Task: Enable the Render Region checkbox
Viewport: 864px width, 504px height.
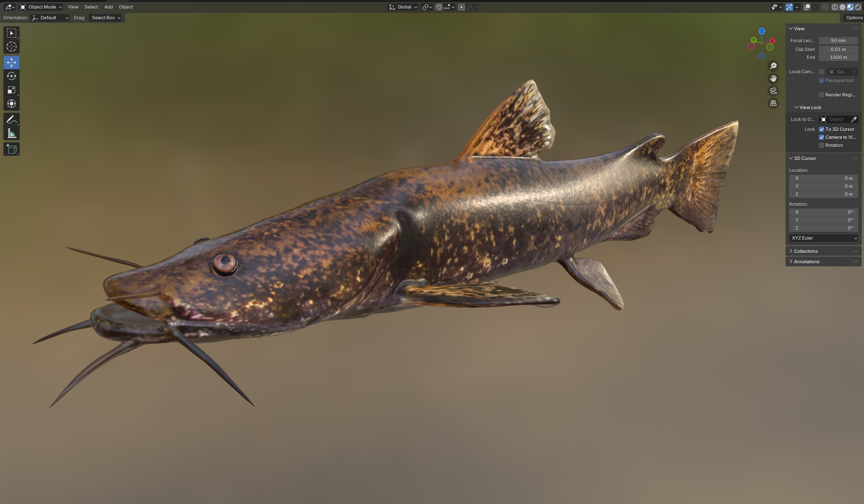Action: click(821, 95)
